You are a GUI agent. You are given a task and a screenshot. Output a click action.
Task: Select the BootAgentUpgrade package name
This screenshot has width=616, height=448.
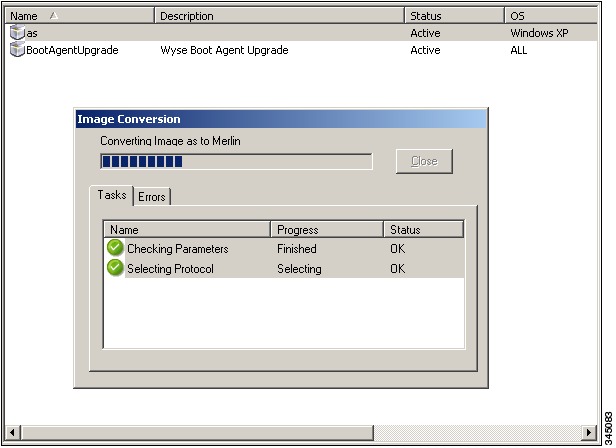[72, 50]
